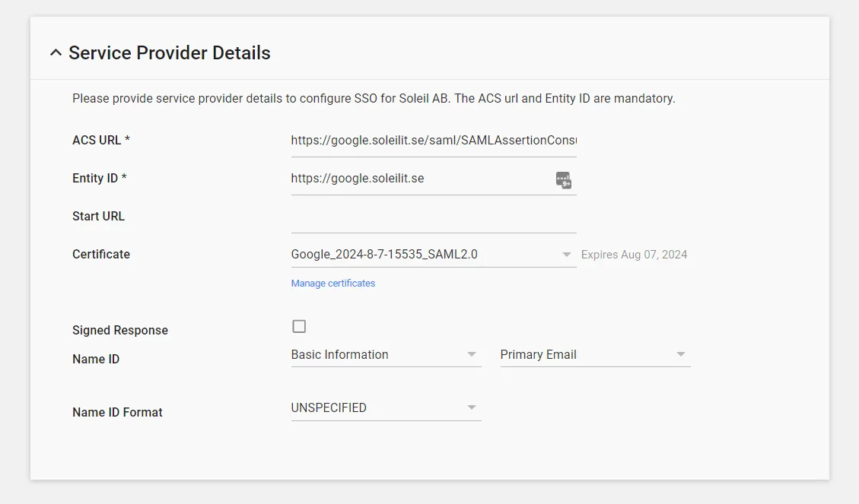Click the multi-domain placeholder icon beside Entity ID
Viewport: 859px width, 504px height.
pos(563,179)
